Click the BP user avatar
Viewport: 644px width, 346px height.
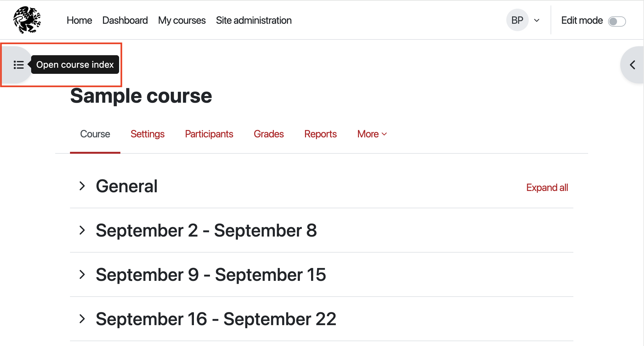(517, 20)
